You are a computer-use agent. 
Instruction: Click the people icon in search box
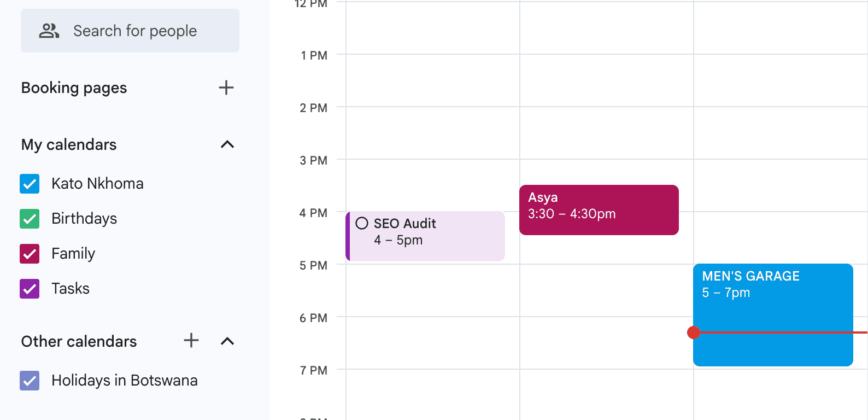(49, 31)
